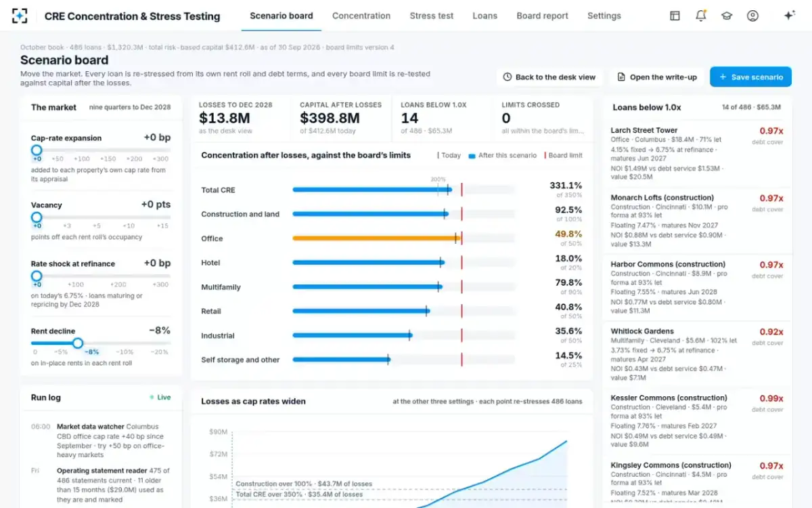
Task: Click the Retail concentration row label
Action: click(211, 312)
